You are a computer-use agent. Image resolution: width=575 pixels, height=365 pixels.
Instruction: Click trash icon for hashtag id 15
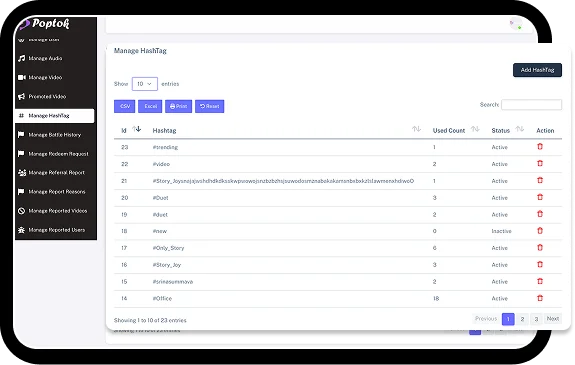click(540, 281)
